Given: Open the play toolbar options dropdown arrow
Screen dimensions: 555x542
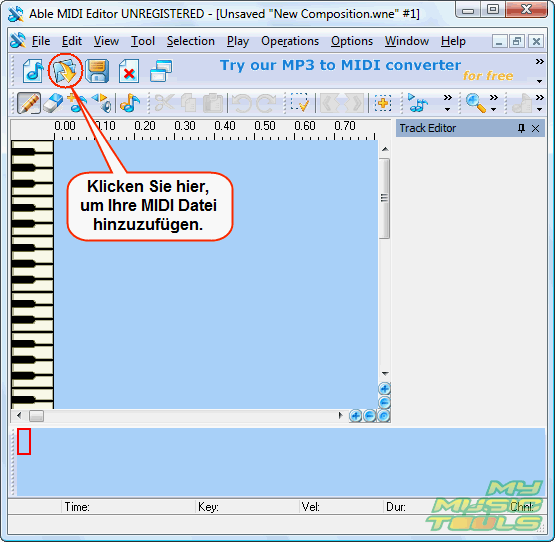Looking at the screenshot, I should [447, 109].
